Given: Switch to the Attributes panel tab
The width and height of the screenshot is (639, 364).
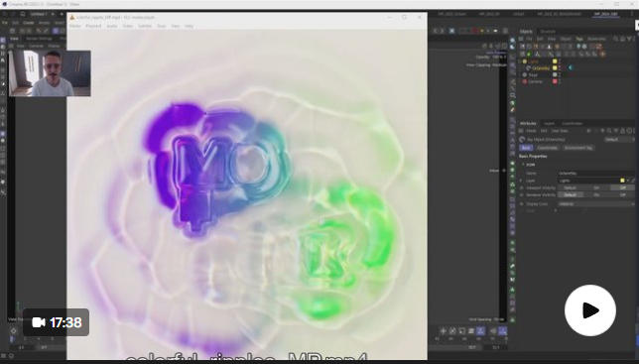Looking at the screenshot, I should pos(528,123).
